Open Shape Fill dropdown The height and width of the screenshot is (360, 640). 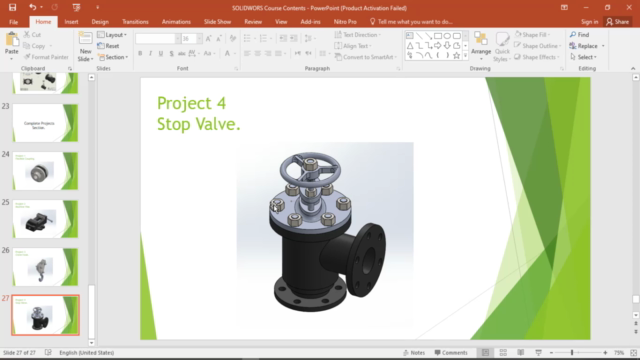coord(533,35)
